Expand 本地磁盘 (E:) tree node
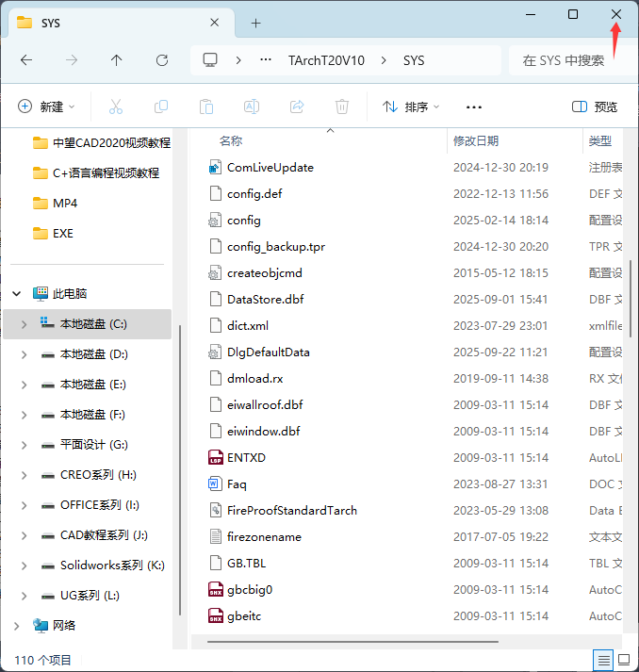 (x=24, y=385)
